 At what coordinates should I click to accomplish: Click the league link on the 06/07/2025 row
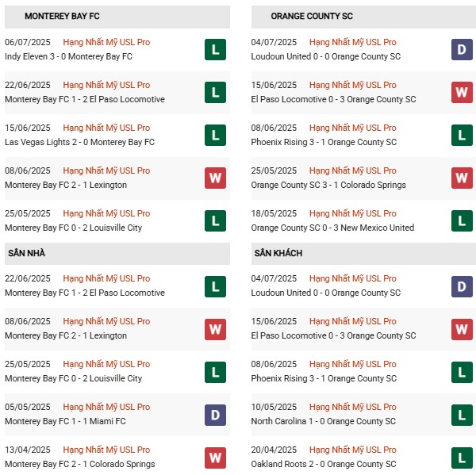point(106,43)
